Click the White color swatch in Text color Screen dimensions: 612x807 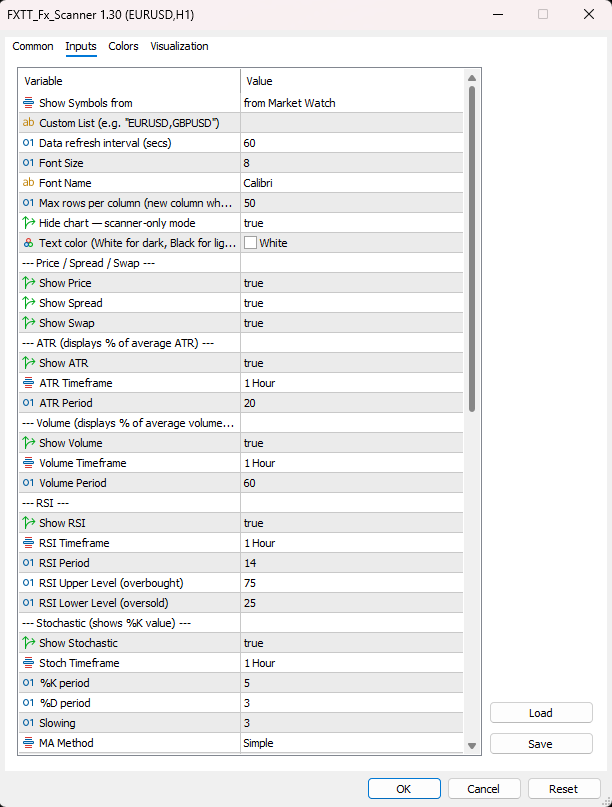tap(250, 242)
